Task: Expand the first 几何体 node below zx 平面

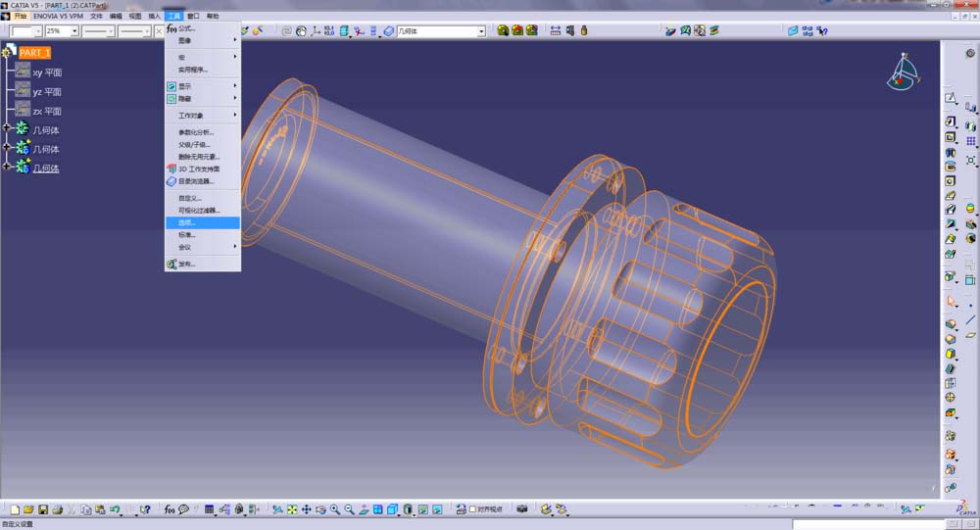Action: pyautogui.click(x=8, y=128)
